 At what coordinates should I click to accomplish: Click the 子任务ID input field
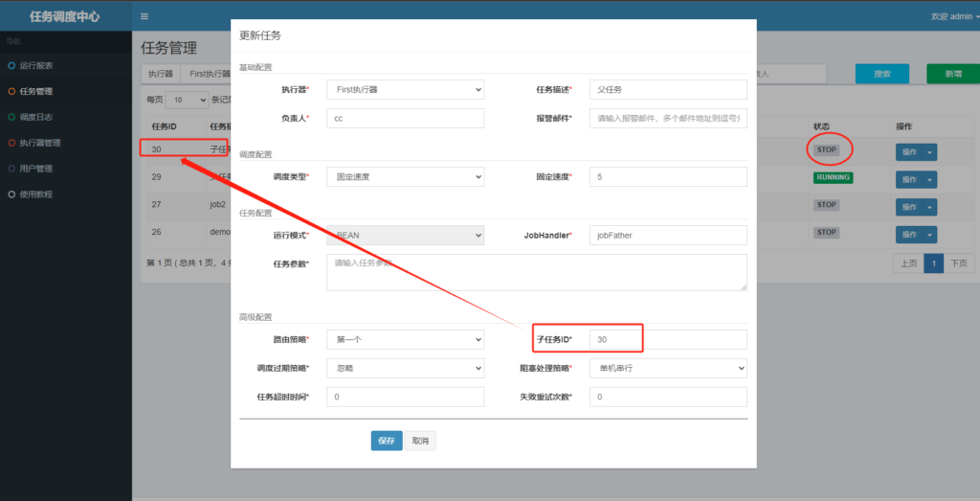tap(667, 339)
